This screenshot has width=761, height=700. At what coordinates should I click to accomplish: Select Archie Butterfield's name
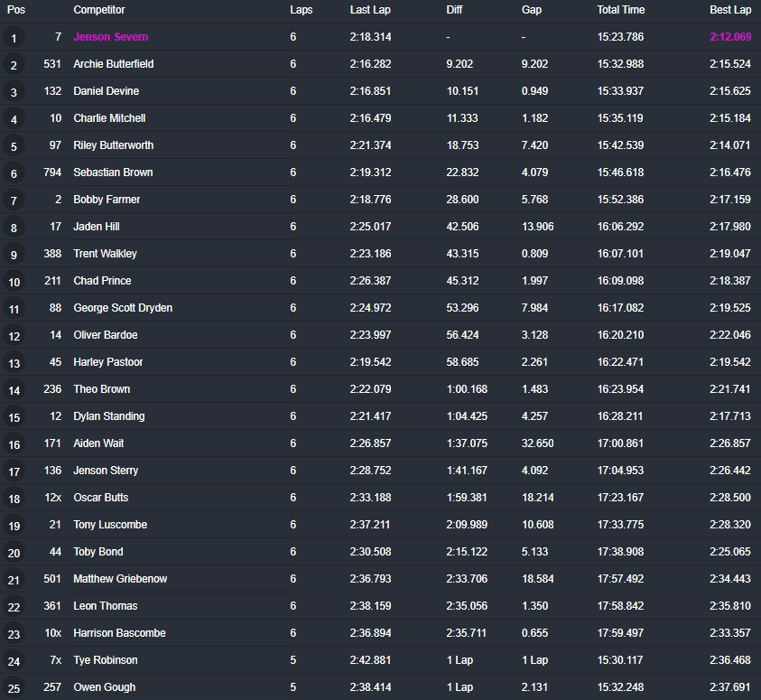pos(113,64)
